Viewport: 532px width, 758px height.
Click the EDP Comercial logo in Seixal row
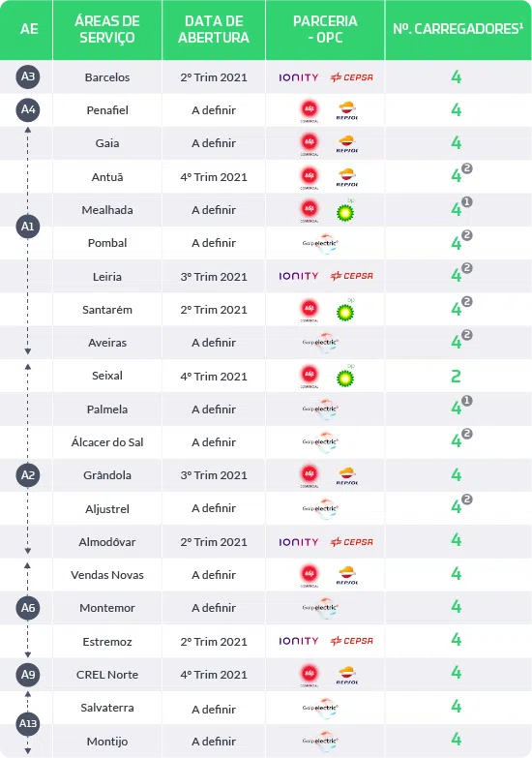pyautogui.click(x=310, y=377)
